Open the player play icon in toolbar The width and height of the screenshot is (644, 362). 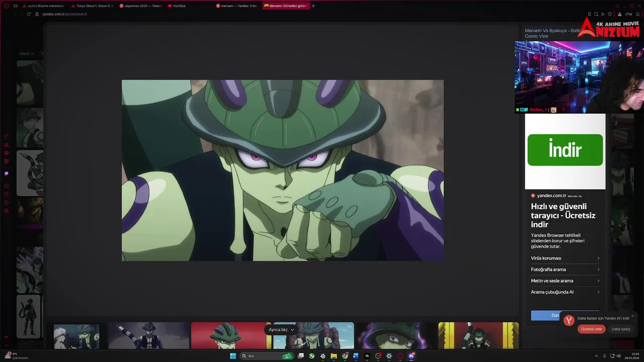(603, 14)
